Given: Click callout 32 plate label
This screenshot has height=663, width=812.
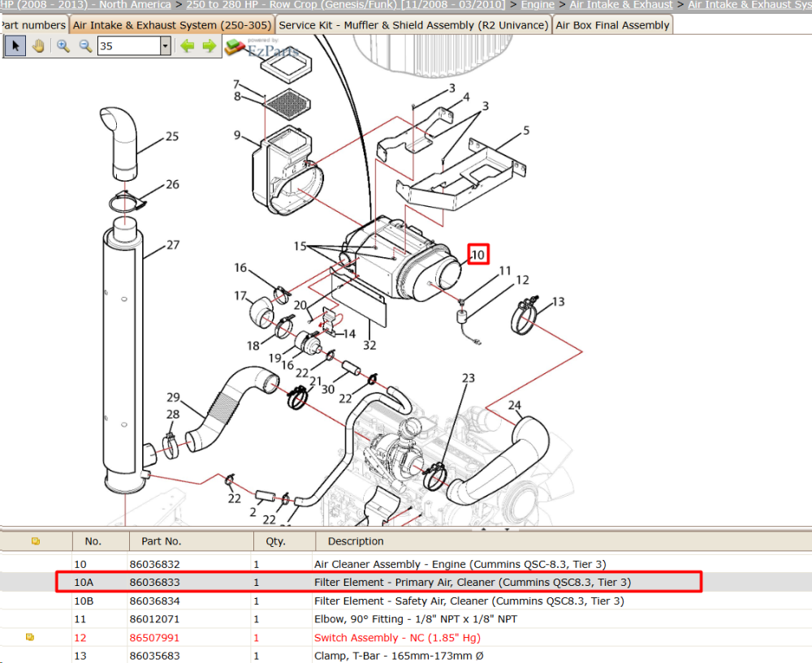Looking at the screenshot, I should (369, 345).
